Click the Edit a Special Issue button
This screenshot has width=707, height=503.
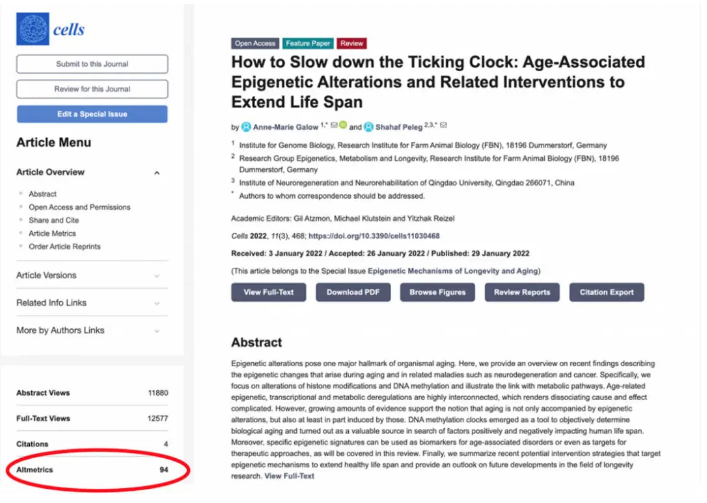92,114
